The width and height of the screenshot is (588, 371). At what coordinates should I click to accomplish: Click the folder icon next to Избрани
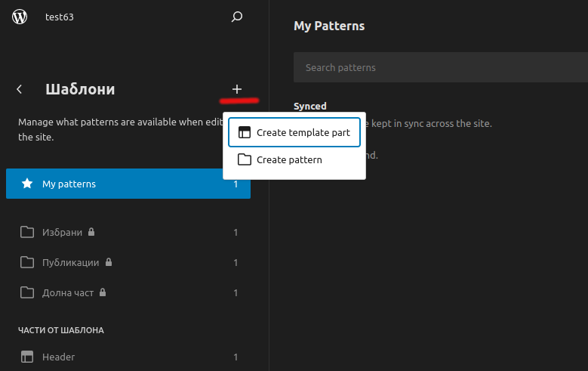pos(27,232)
